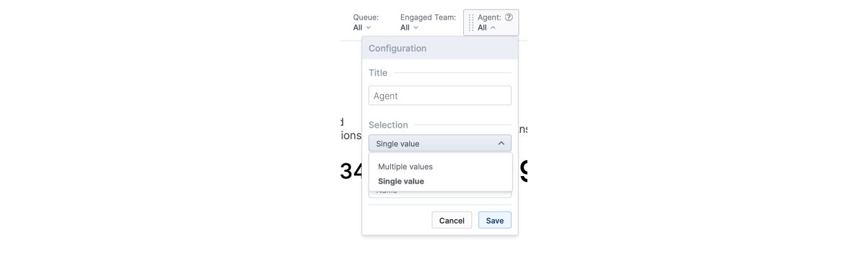868x253 pixels.
Task: Click the help question-mark icon beside Agent
Action: pyautogui.click(x=509, y=18)
